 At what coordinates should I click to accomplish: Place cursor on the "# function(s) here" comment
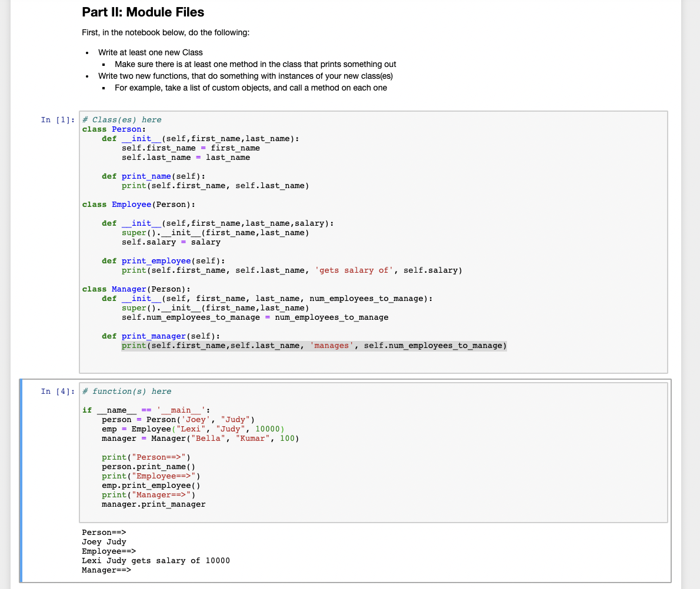coord(125,391)
